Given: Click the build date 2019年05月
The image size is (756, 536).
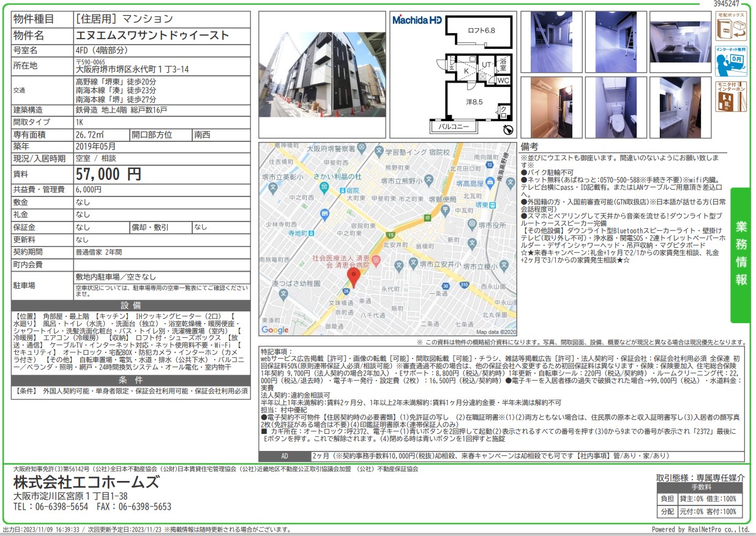Looking at the screenshot, I should click(x=95, y=147).
